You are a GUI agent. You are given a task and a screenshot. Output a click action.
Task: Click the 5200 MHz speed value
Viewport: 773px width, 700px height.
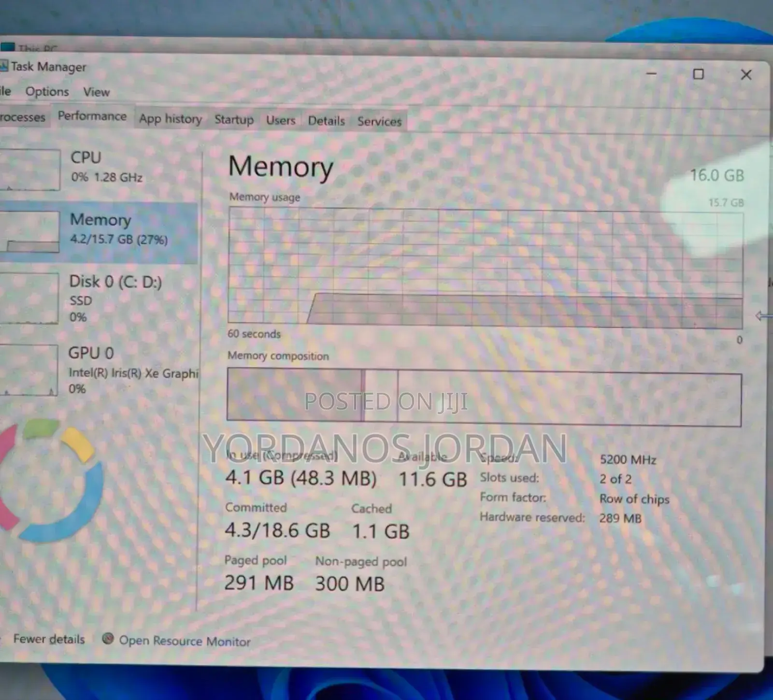628,459
